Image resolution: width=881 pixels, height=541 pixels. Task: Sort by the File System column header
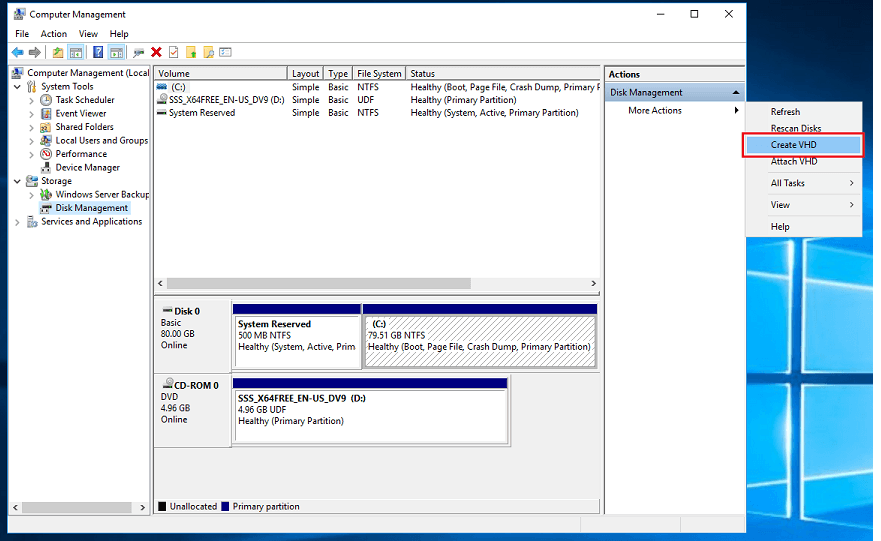379,74
